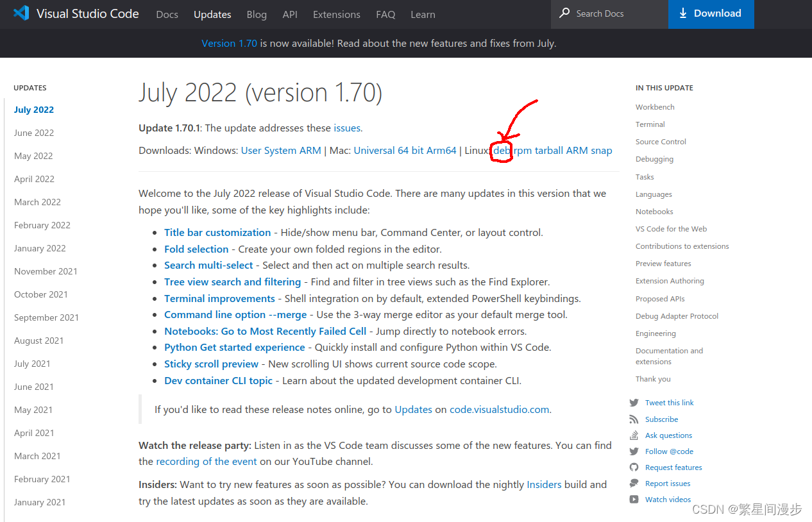Click the Search Docs input field
812x522 pixels.
coord(609,13)
